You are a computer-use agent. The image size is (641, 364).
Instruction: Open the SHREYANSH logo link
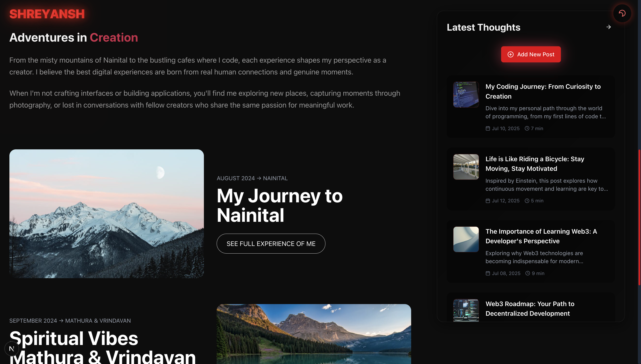point(47,14)
